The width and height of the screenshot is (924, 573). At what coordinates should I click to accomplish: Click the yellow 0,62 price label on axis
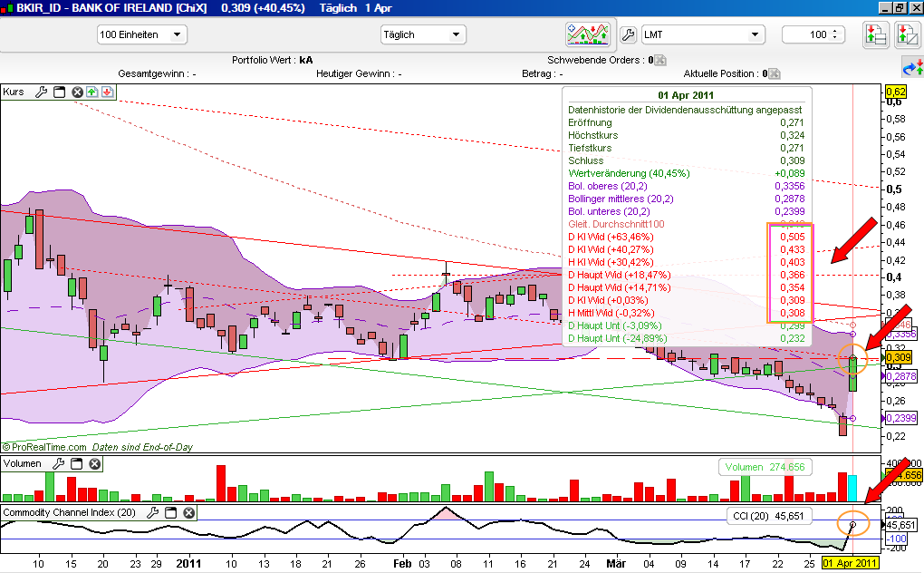(x=896, y=92)
